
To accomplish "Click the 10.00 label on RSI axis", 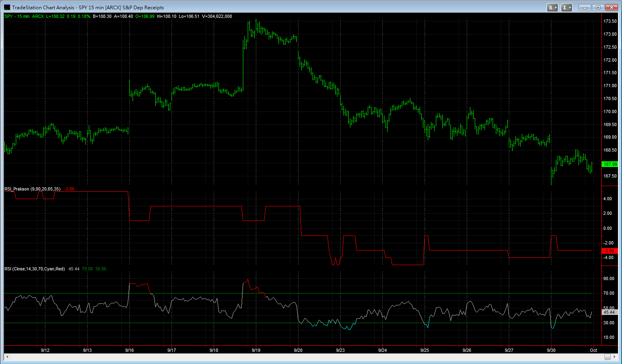I will 609,338.
